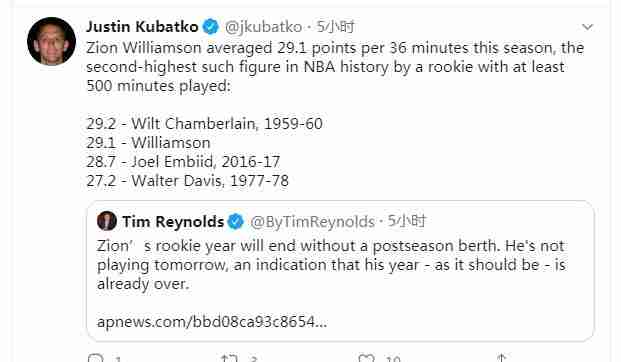Open the tweet's 5小时 timestamp next to @jkubatko
This screenshot has height=362, width=621.
[x=335, y=27]
